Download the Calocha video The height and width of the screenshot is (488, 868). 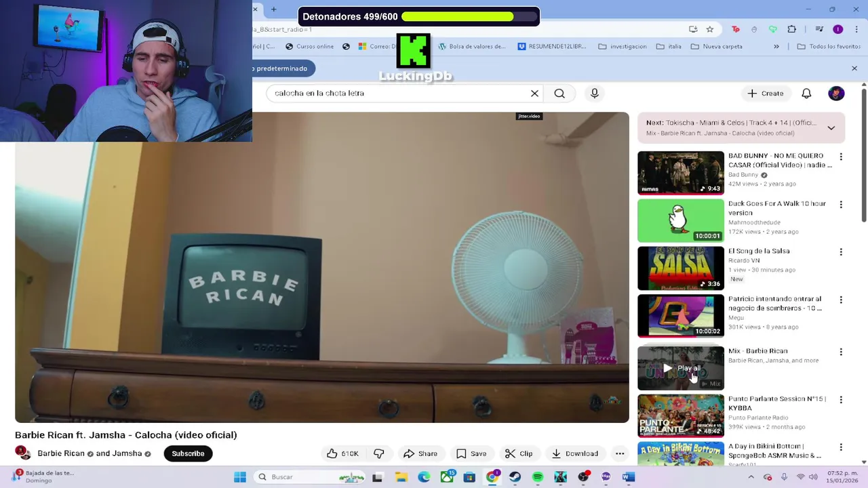575,453
